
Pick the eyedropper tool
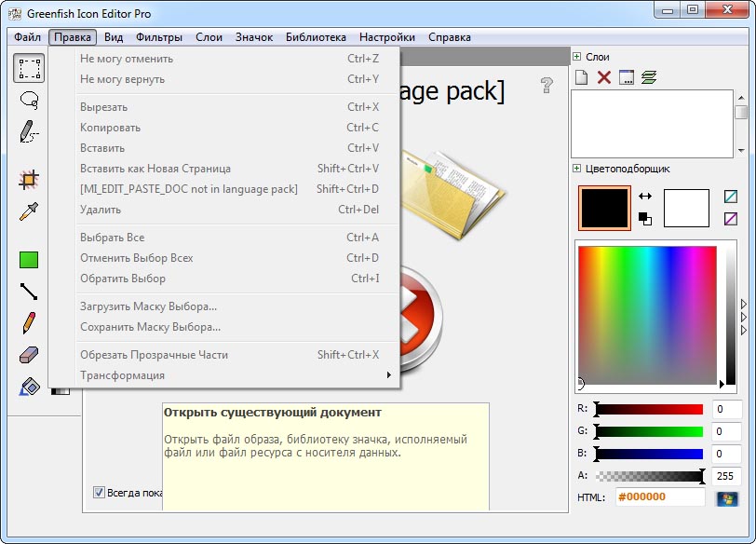(x=29, y=212)
